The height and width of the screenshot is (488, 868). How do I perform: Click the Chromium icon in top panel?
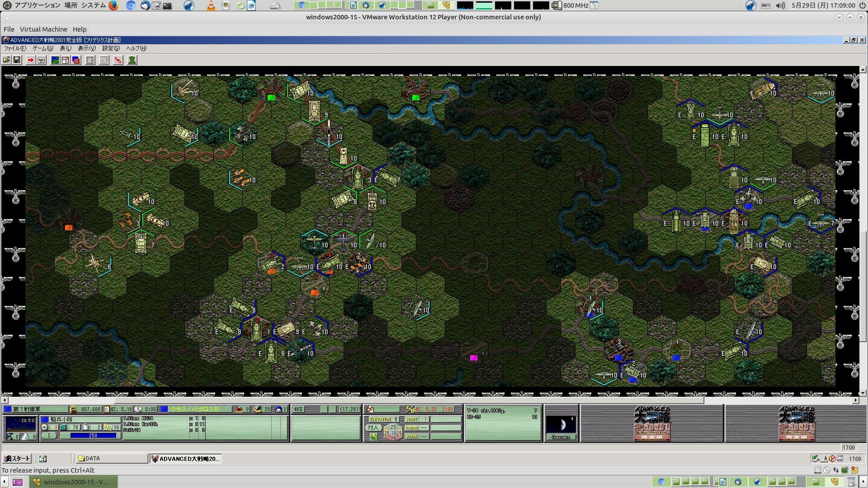coord(131,5)
